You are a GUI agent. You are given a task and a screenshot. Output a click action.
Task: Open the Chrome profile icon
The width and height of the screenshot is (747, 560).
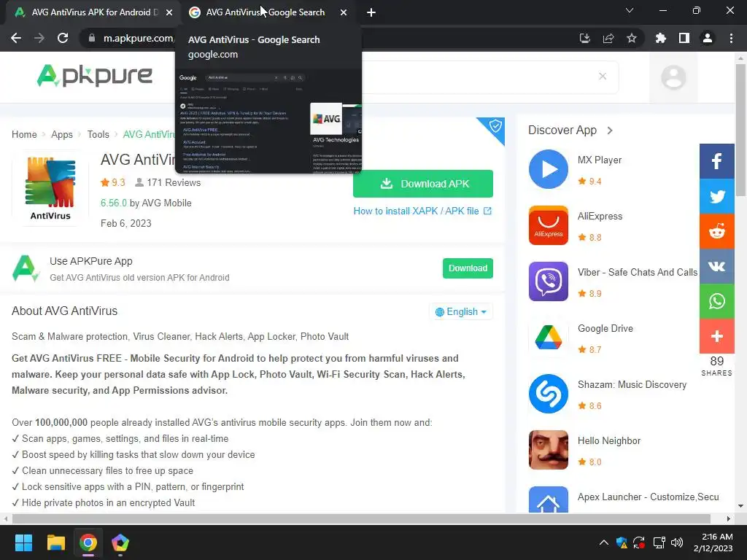[x=708, y=38]
